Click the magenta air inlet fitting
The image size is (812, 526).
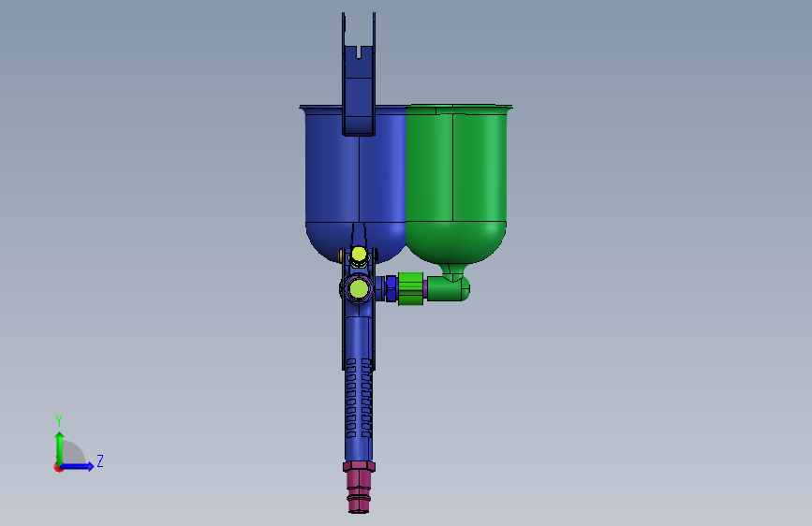tap(359, 487)
